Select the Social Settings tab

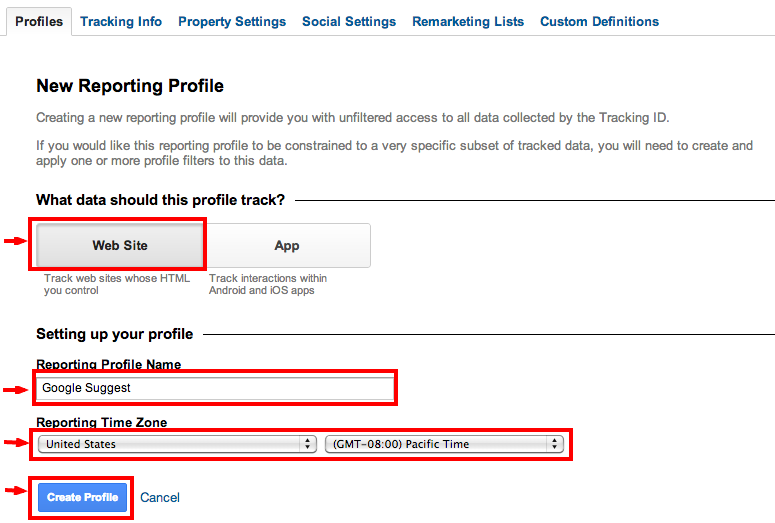click(x=349, y=21)
